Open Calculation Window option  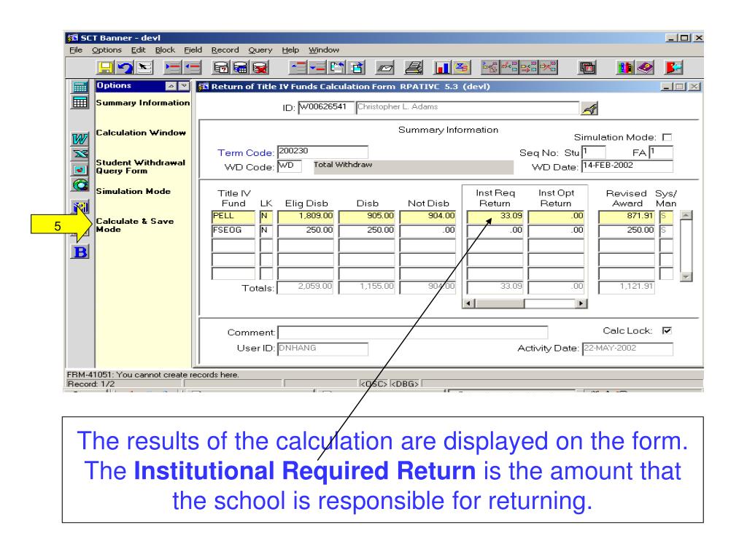[141, 133]
